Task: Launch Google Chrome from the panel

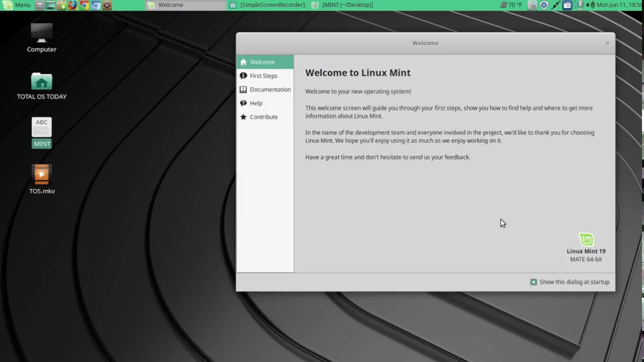Action: (x=85, y=5)
